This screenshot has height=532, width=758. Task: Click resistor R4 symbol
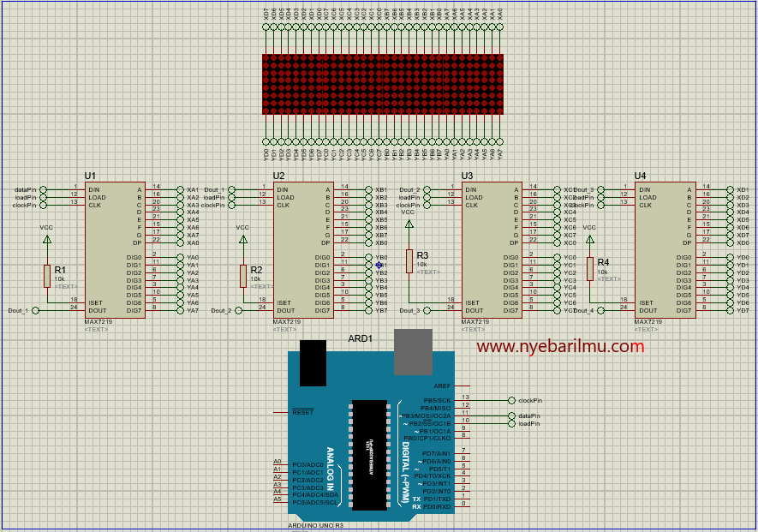click(589, 268)
